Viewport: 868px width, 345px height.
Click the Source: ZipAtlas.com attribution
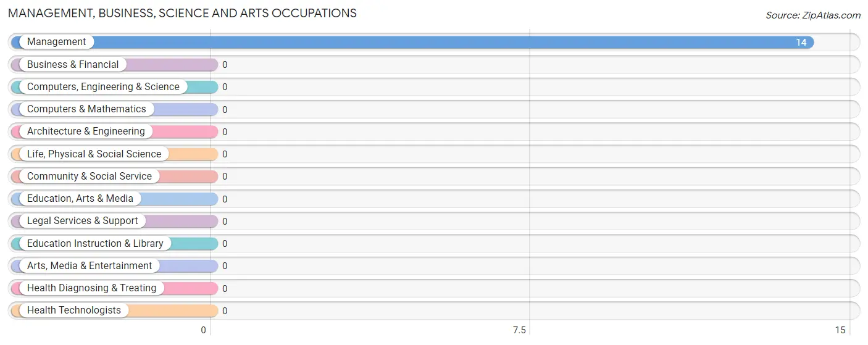tap(813, 15)
